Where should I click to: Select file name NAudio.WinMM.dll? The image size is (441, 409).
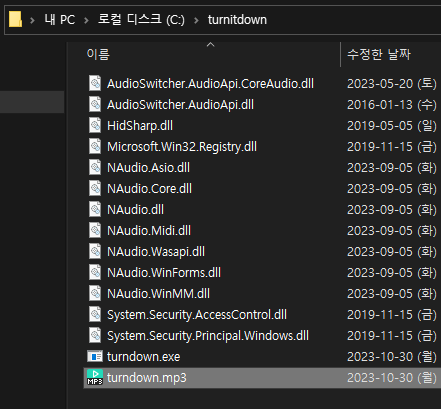pos(158,294)
